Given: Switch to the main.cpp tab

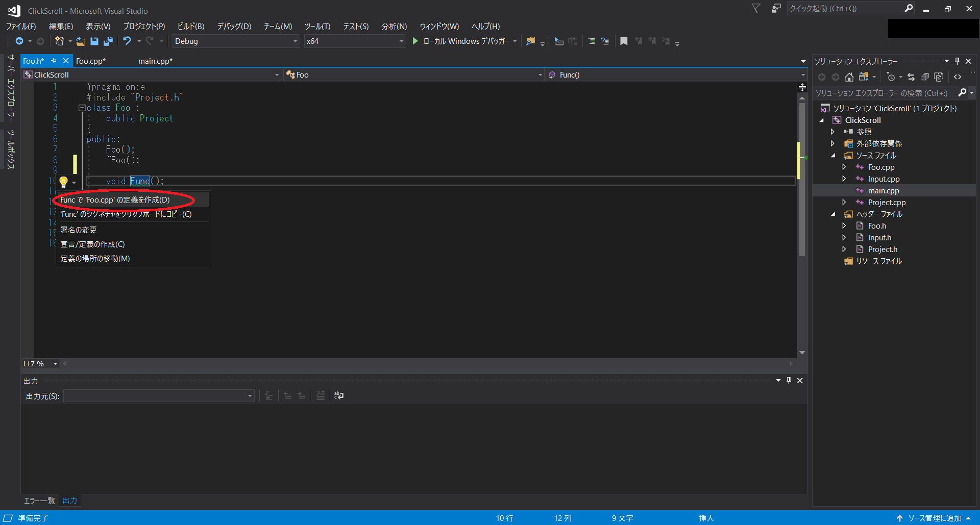Looking at the screenshot, I should (155, 61).
